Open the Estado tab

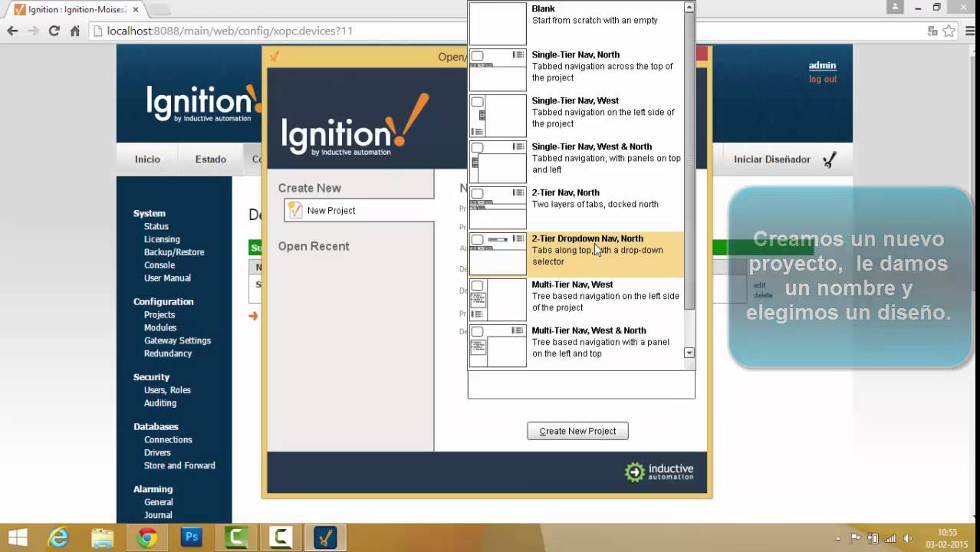[x=210, y=159]
